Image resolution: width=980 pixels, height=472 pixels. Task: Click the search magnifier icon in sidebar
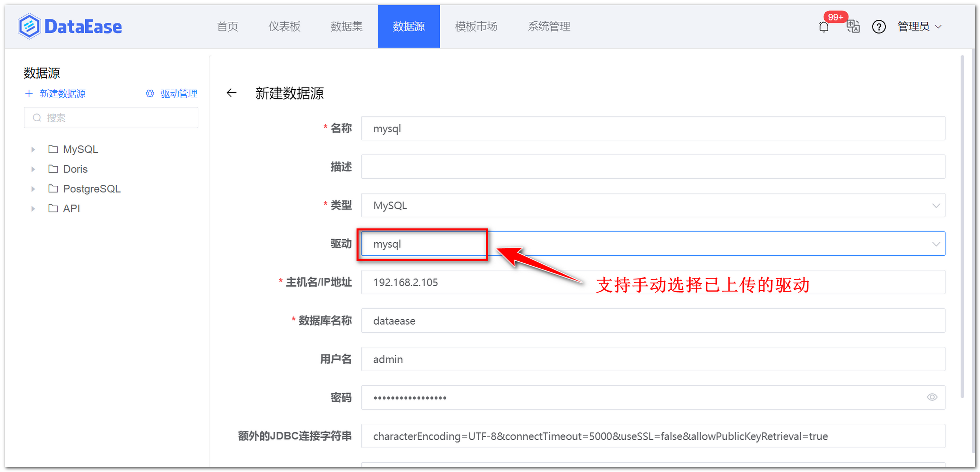pos(37,118)
